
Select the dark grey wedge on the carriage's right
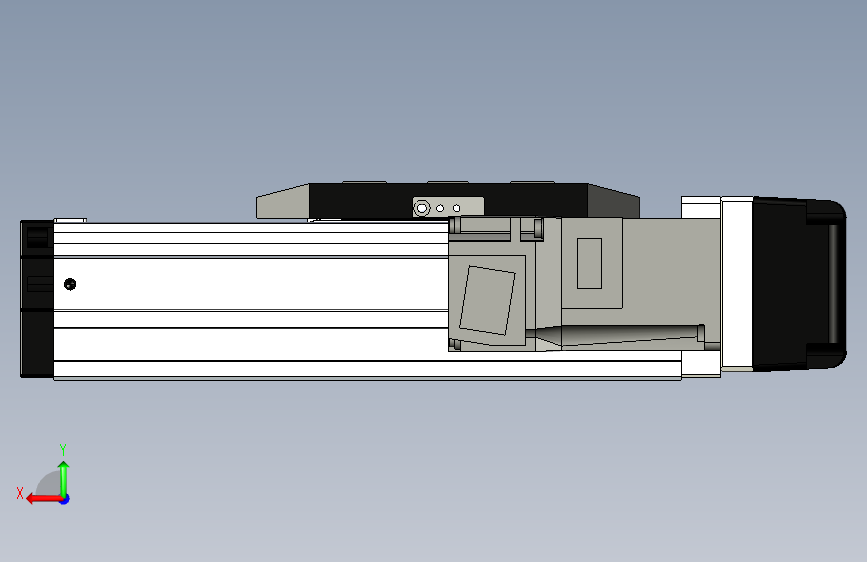click(x=614, y=202)
